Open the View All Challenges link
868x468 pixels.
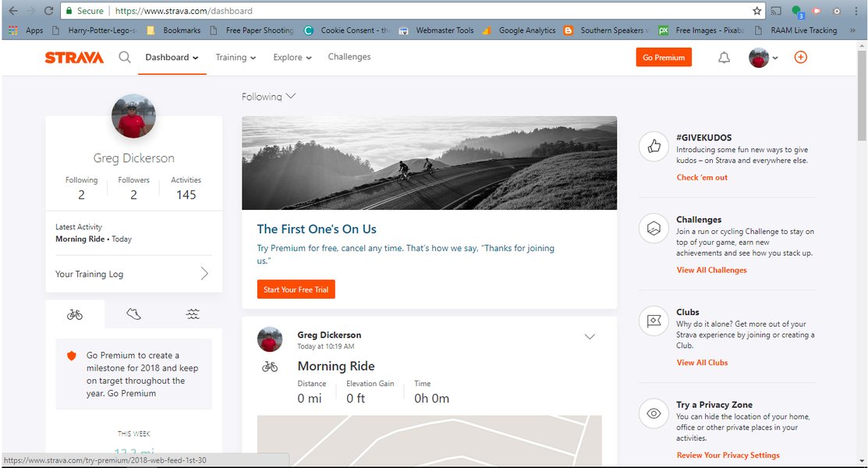711,269
